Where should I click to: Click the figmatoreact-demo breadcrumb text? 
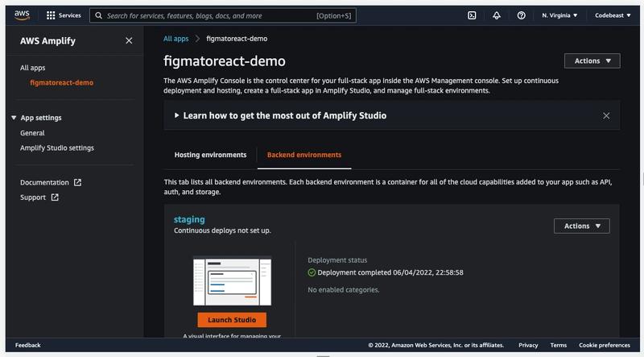click(237, 39)
